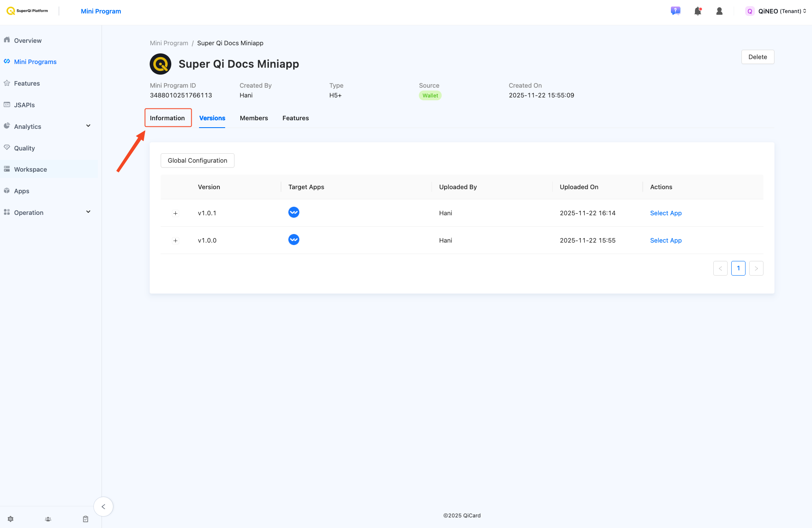Click the Mini Program breadcrumb link
The width and height of the screenshot is (812, 528).
pyautogui.click(x=169, y=43)
